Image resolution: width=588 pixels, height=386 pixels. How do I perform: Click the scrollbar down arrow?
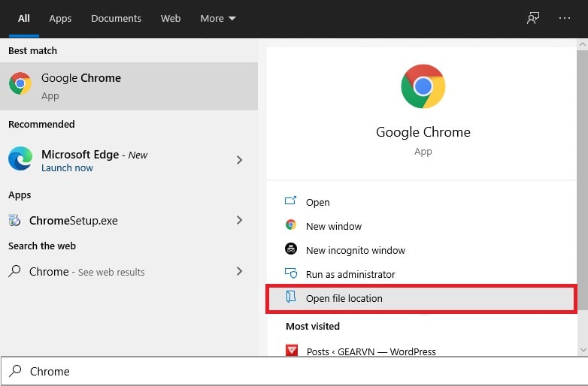pyautogui.click(x=583, y=350)
